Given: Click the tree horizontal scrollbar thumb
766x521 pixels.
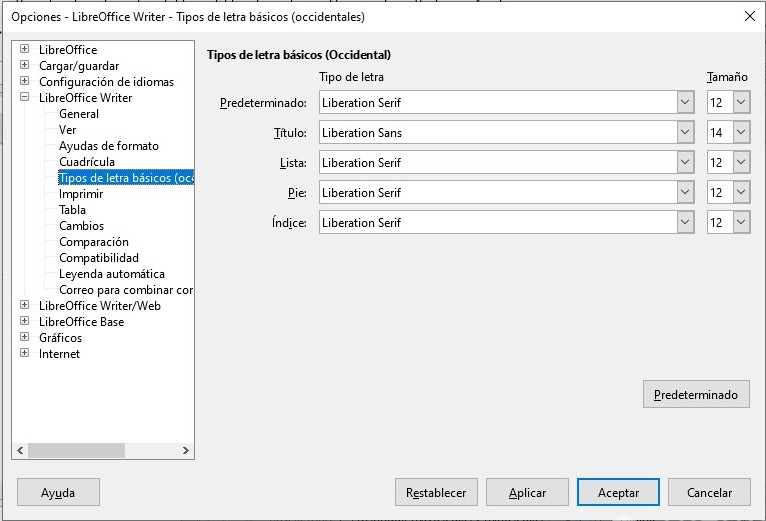Looking at the screenshot, I should 76,450.
